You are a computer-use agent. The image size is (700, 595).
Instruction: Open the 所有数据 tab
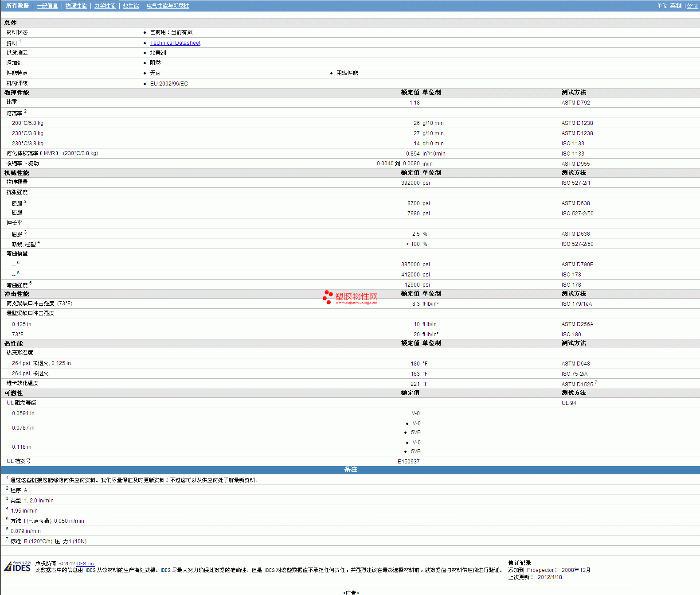(17, 6)
